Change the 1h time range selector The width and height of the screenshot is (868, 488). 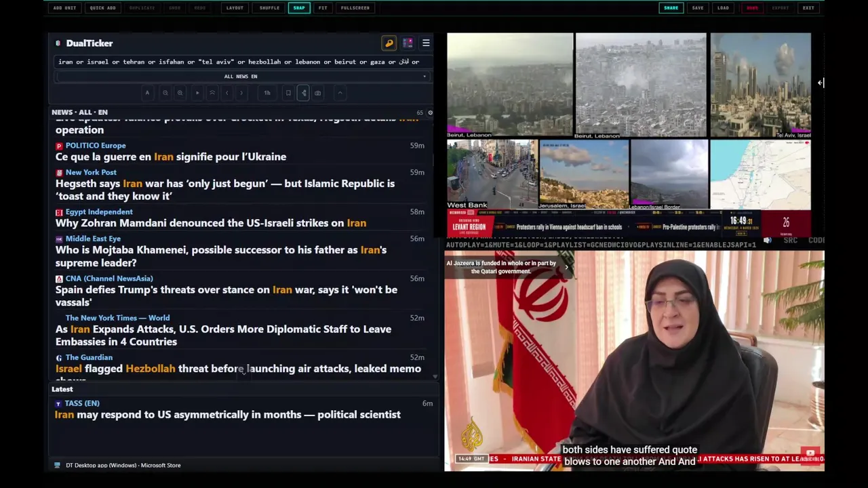coord(267,93)
